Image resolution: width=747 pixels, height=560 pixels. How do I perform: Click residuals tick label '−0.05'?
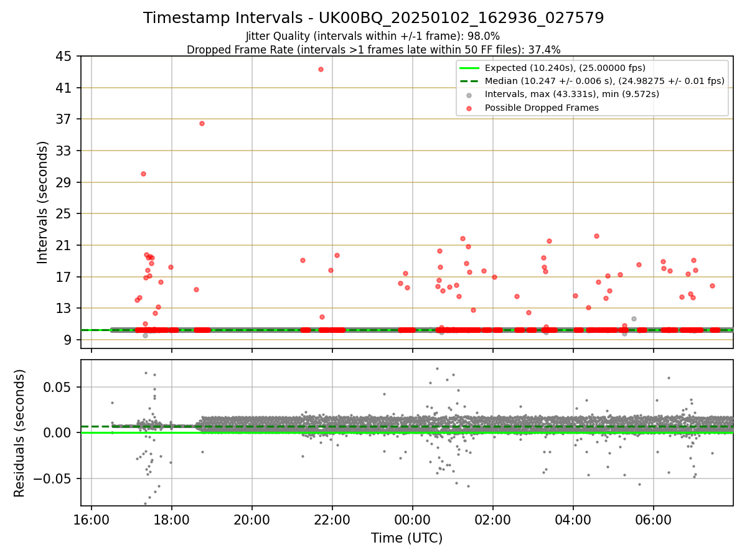(x=53, y=478)
